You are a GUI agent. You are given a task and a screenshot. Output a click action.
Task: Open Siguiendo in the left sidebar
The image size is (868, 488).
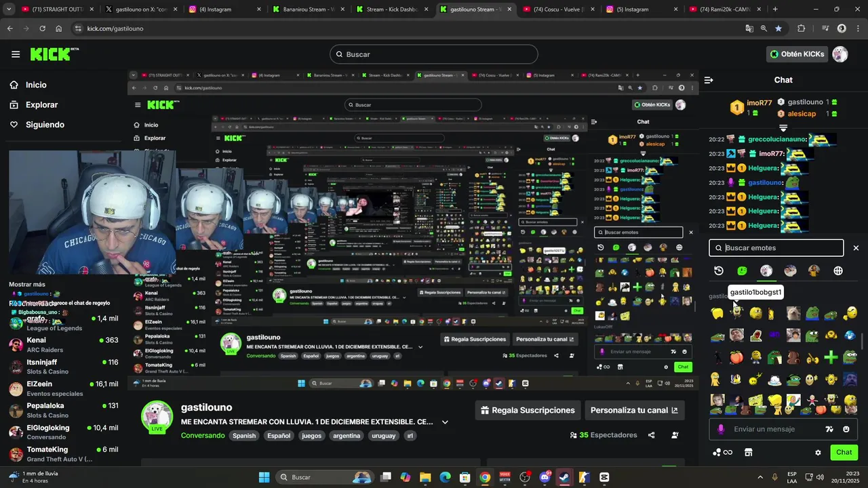coord(45,125)
